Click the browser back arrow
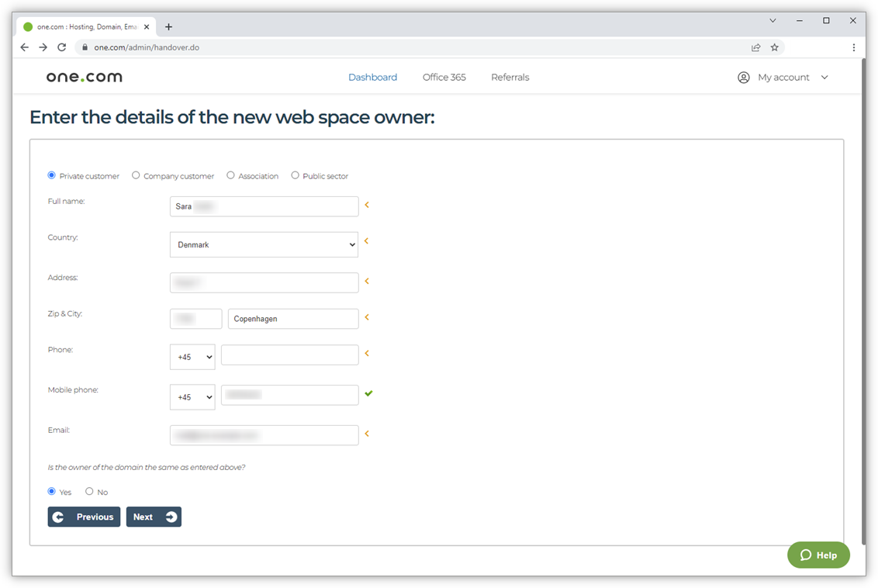This screenshot has width=878, height=588. coord(24,47)
